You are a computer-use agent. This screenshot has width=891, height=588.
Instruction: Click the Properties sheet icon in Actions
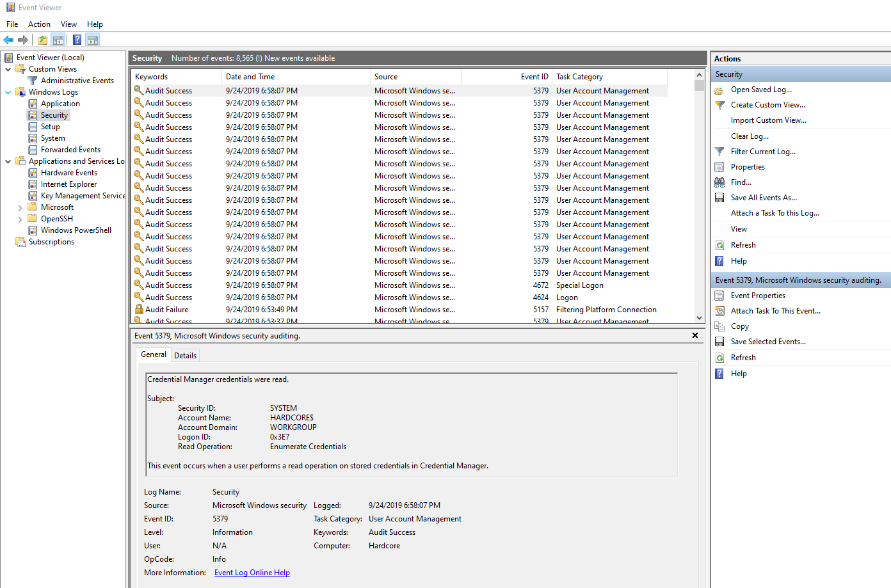pyautogui.click(x=719, y=167)
